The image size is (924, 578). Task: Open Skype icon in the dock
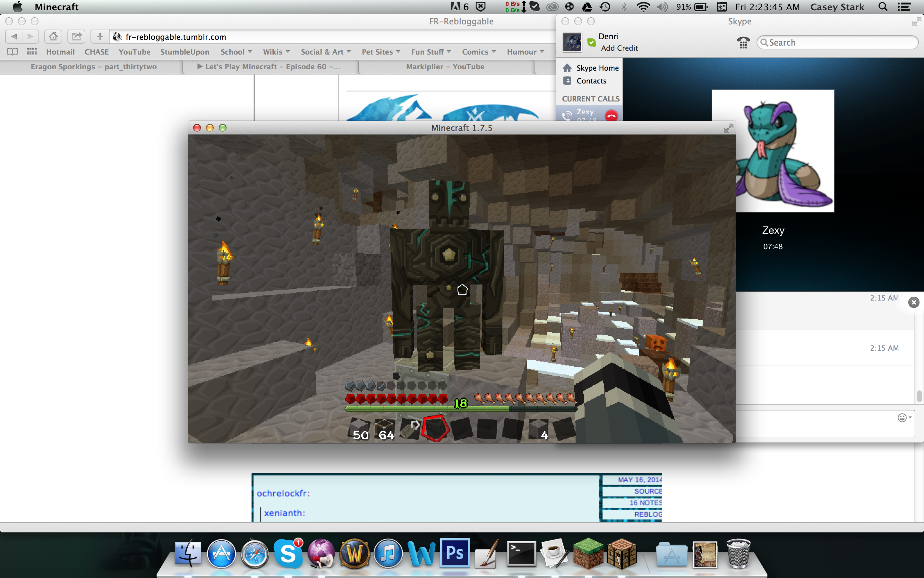tap(288, 553)
